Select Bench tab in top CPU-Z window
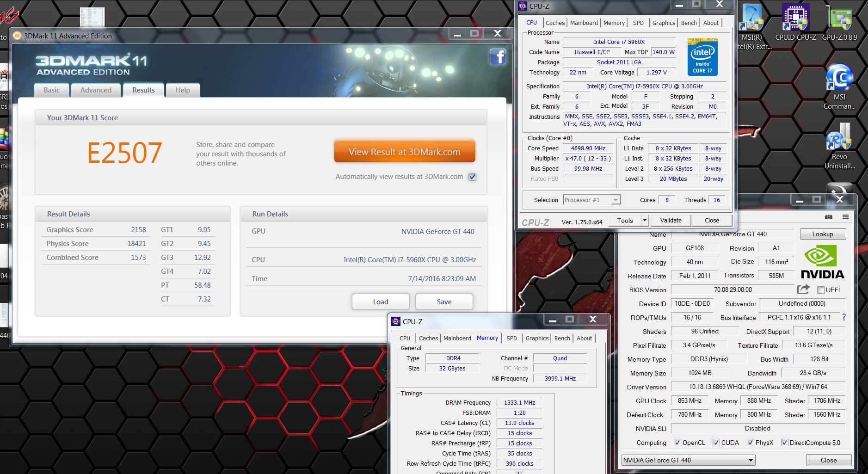The height and width of the screenshot is (474, 868). (x=689, y=23)
